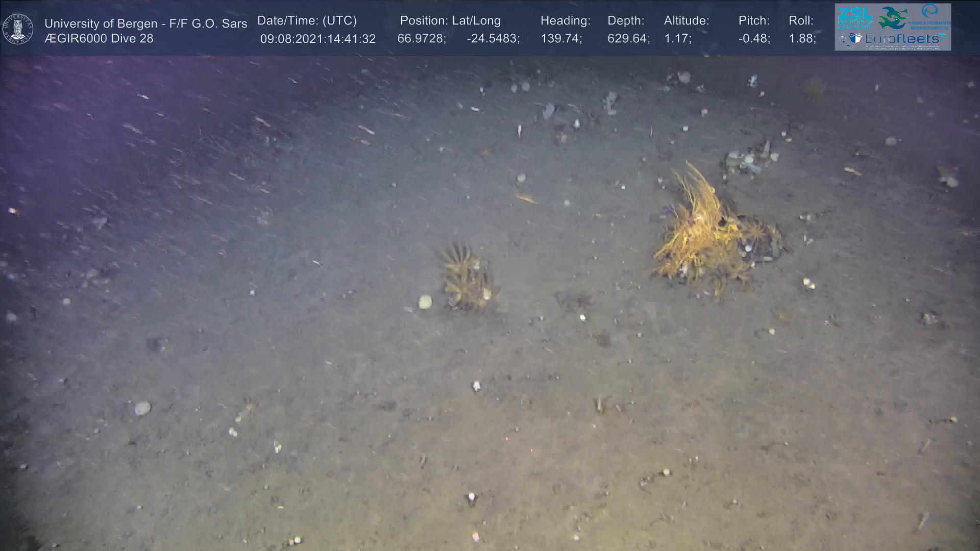
Task: Click the Position Lat/Long header label
Action: coord(450,21)
